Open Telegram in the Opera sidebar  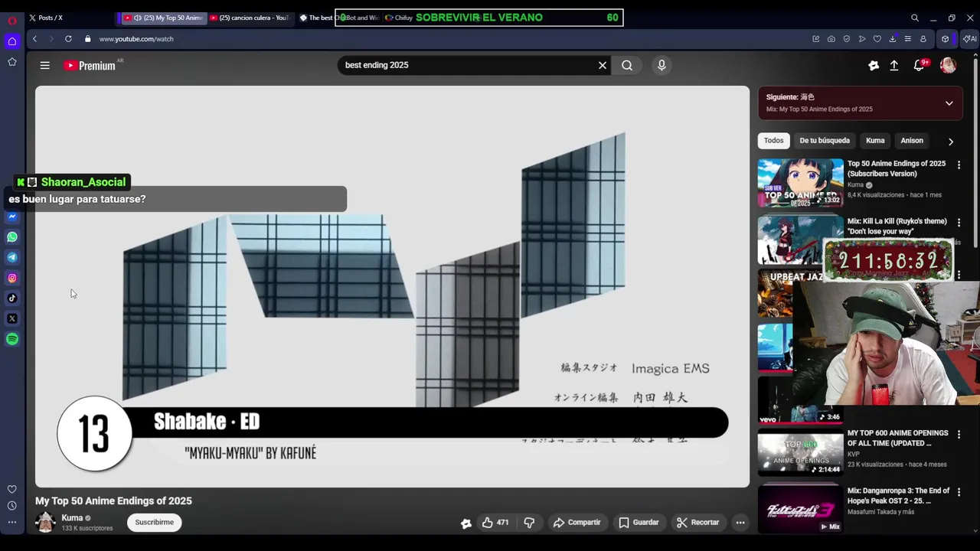[x=12, y=258]
